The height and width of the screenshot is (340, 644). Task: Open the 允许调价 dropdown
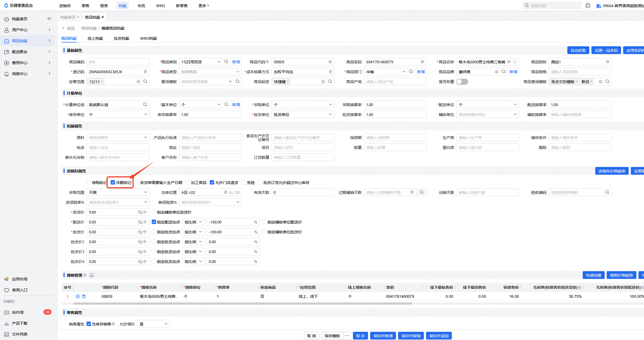pos(153,324)
